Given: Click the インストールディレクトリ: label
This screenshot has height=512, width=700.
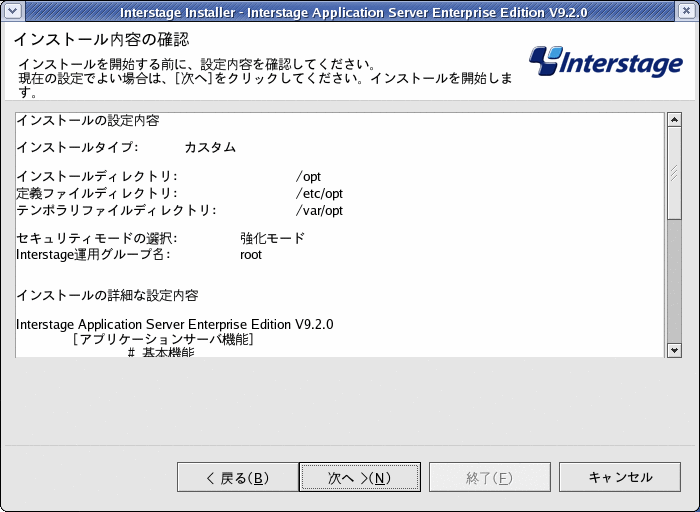Looking at the screenshot, I should click(x=97, y=177).
